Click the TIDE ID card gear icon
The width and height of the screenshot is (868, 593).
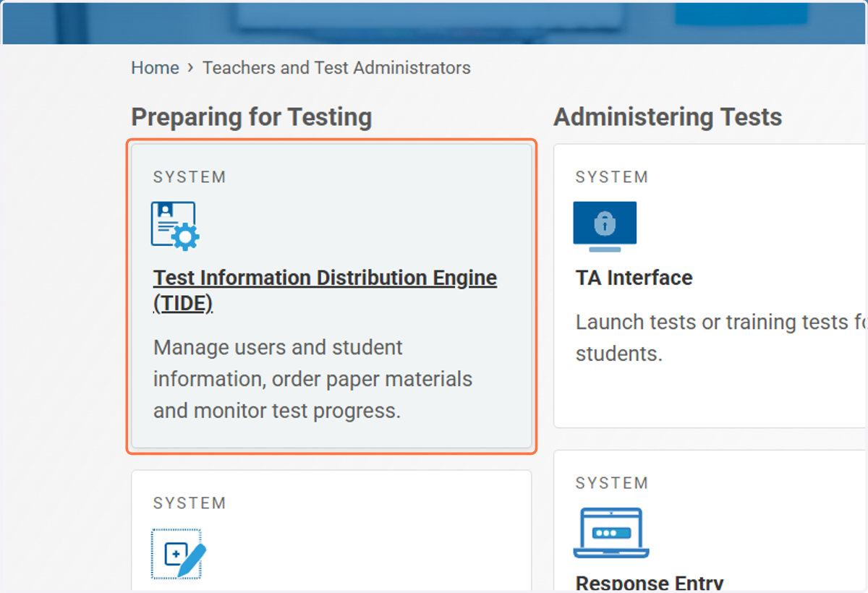pyautogui.click(x=175, y=226)
